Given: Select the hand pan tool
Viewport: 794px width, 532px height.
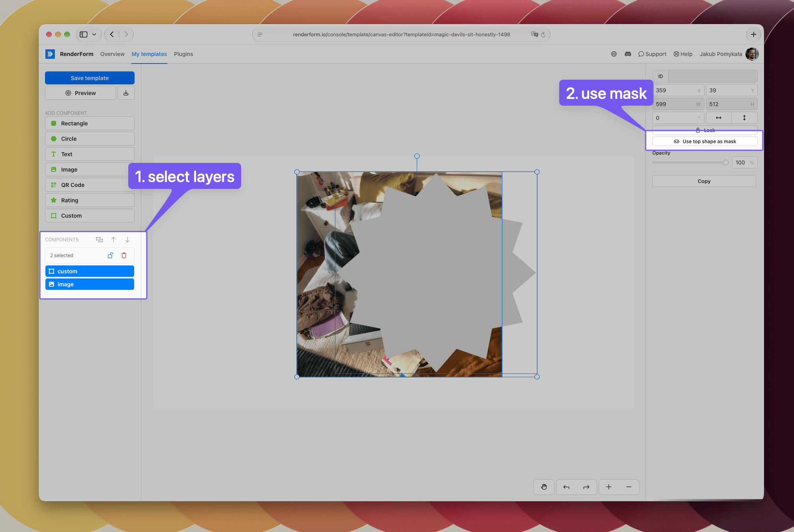Looking at the screenshot, I should (544, 487).
